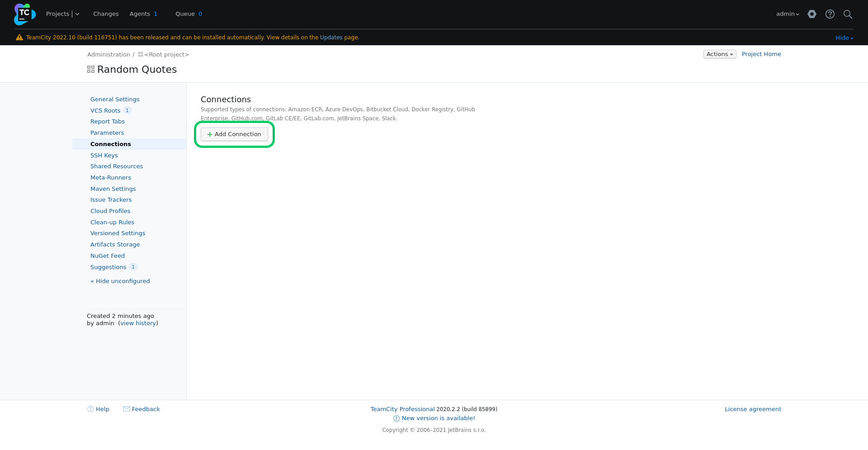Click the warning triangle icon in update banner
Image resolution: width=868 pixels, height=450 pixels.
pos(19,38)
